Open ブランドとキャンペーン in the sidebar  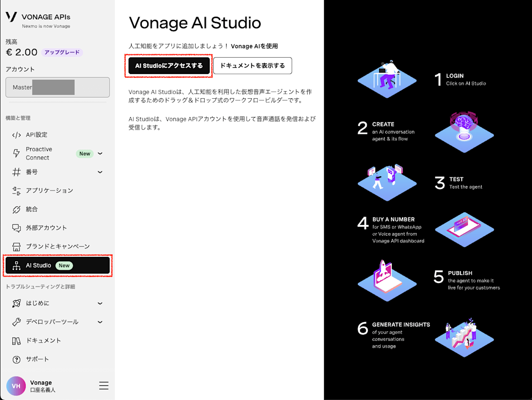(58, 246)
